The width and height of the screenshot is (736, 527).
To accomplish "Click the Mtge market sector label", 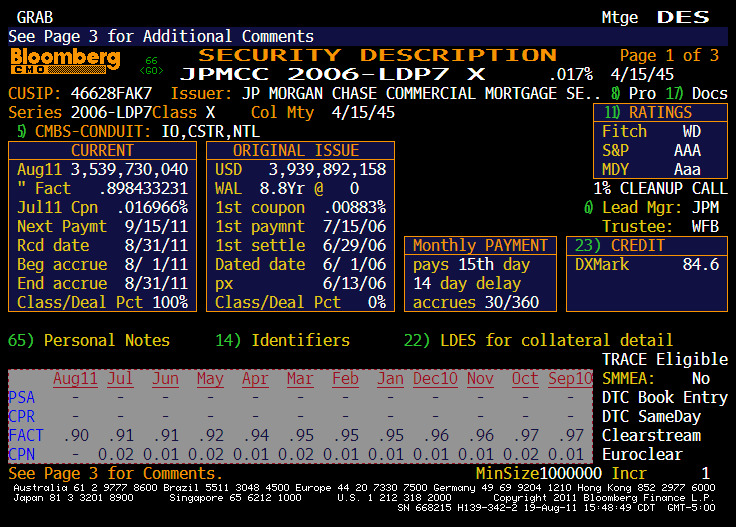I will 620,17.
